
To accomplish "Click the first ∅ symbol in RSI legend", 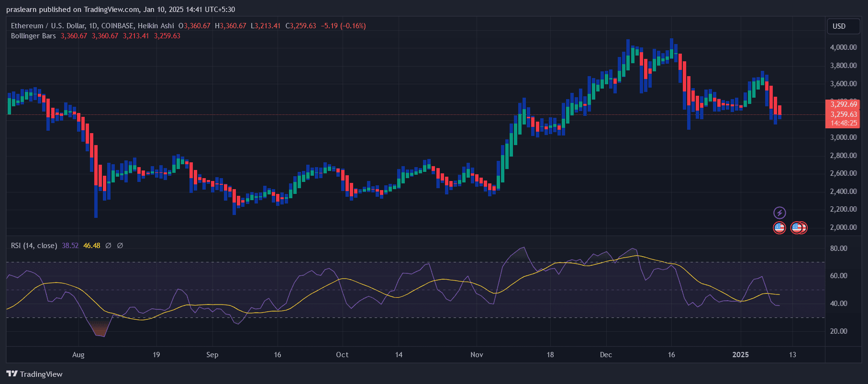I will (x=108, y=246).
